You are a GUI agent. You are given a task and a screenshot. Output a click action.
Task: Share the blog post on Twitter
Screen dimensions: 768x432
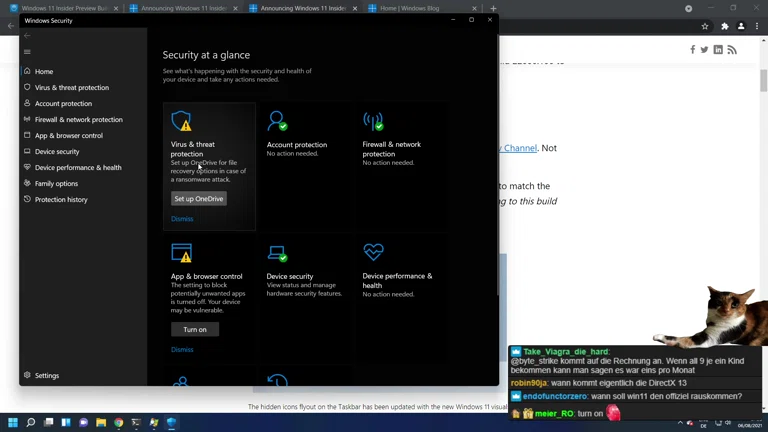coord(704,49)
